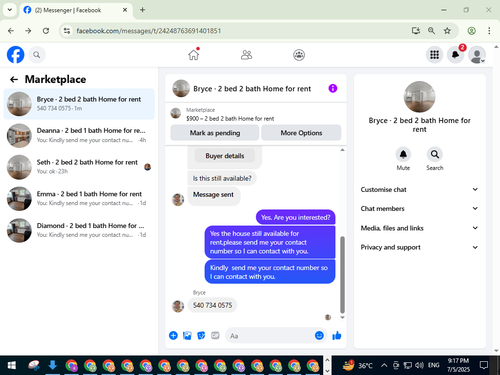The height and width of the screenshot is (375, 500).
Task: Expand Privacy and support section
Action: (419, 247)
